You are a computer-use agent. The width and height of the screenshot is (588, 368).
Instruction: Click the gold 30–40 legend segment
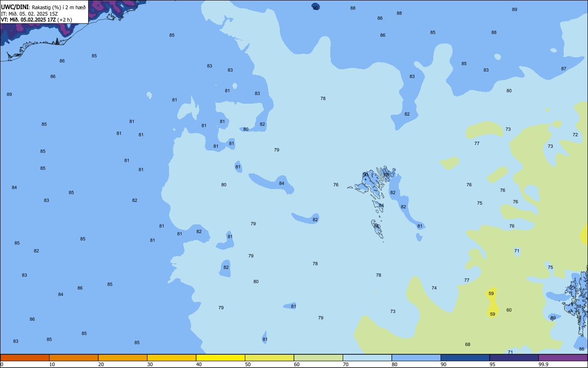click(x=171, y=357)
